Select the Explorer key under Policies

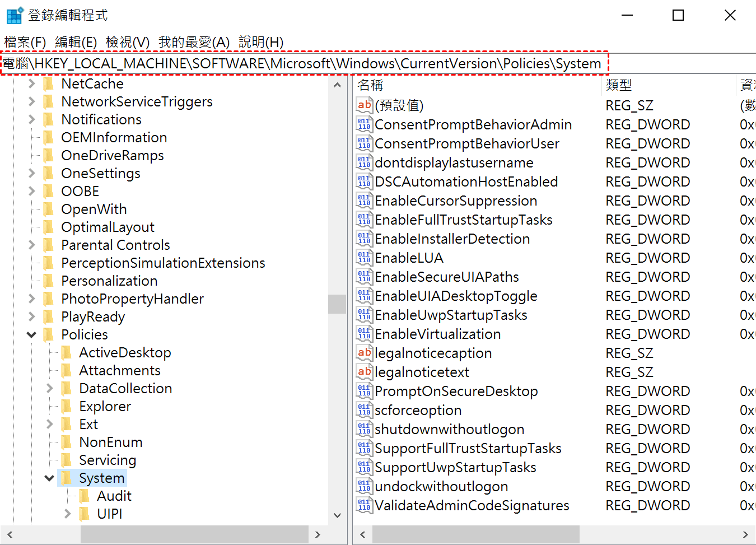(x=105, y=407)
